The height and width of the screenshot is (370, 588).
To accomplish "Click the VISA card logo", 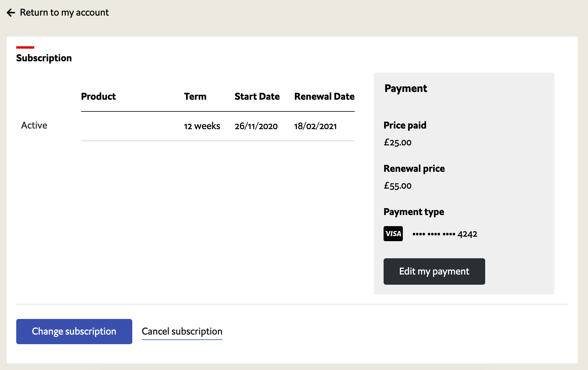I will pos(393,234).
